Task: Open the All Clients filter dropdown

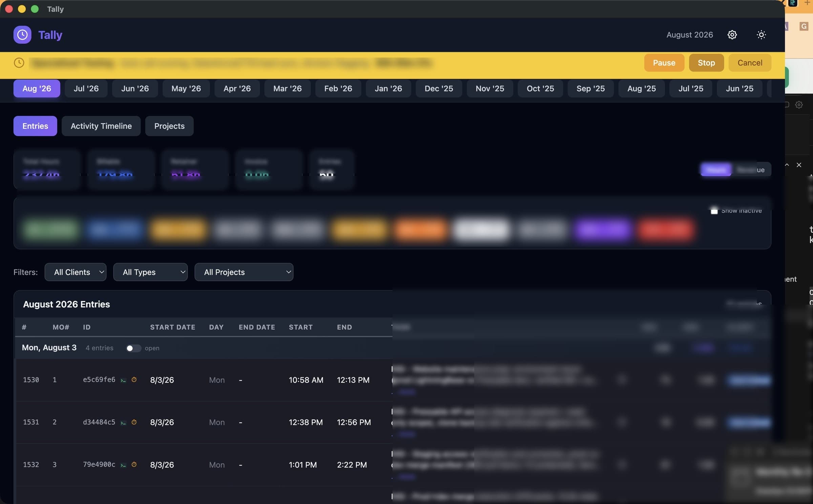Action: (x=76, y=272)
